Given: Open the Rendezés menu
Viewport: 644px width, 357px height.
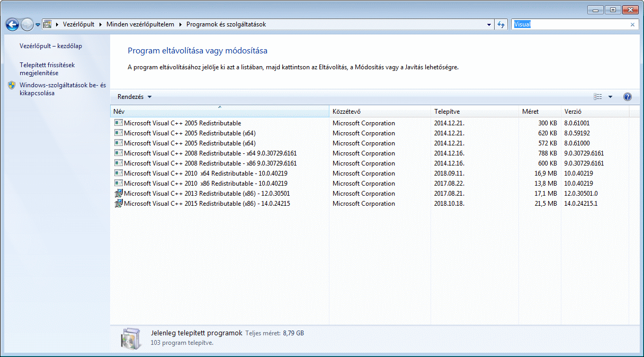Looking at the screenshot, I should [135, 97].
